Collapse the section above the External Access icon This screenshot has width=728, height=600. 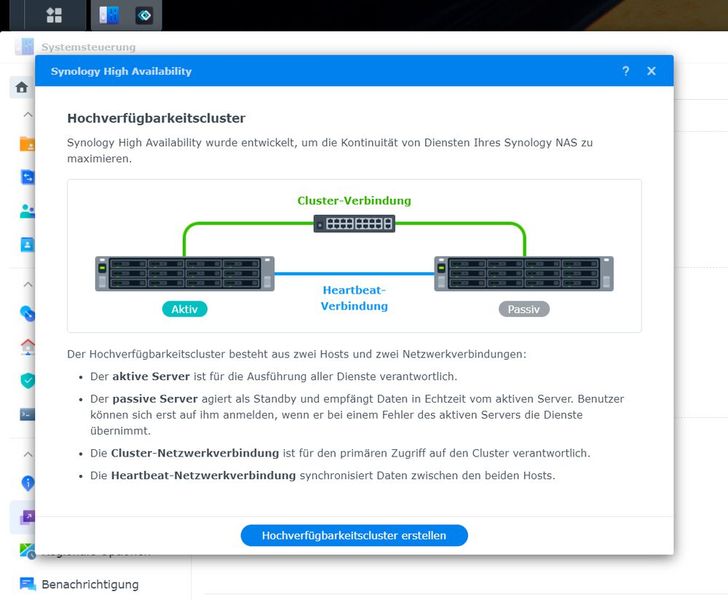28,284
